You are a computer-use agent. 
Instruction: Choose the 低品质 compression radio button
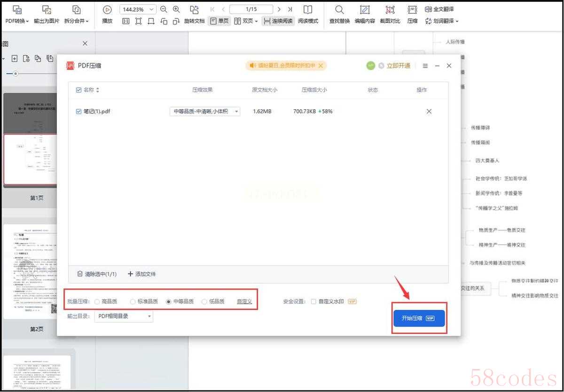[x=204, y=302]
